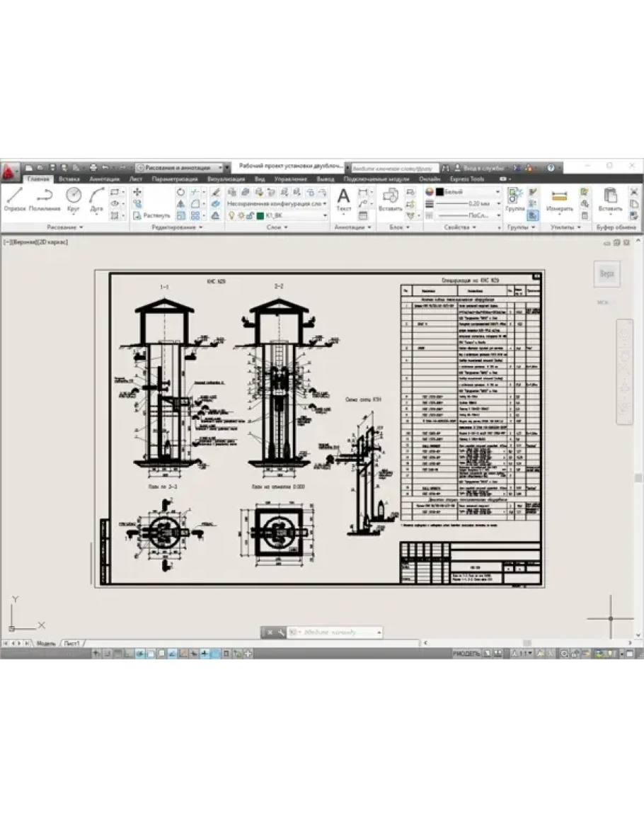Click the Группа group tool
The height and width of the screenshot is (818, 644).
(x=515, y=200)
